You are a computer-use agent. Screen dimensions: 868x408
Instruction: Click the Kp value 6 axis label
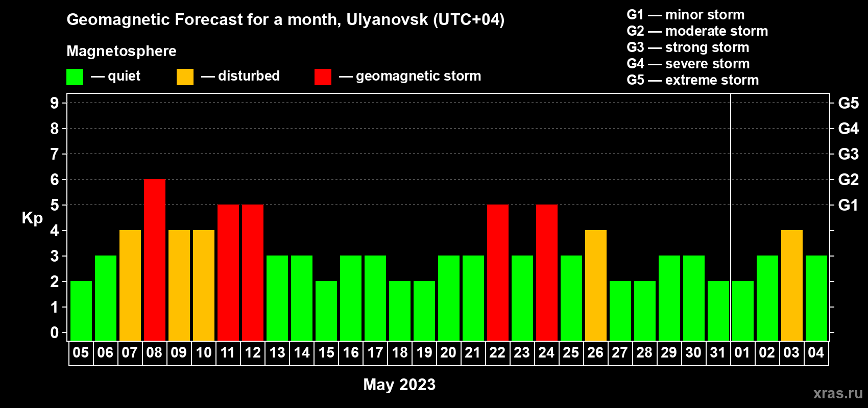(x=55, y=180)
